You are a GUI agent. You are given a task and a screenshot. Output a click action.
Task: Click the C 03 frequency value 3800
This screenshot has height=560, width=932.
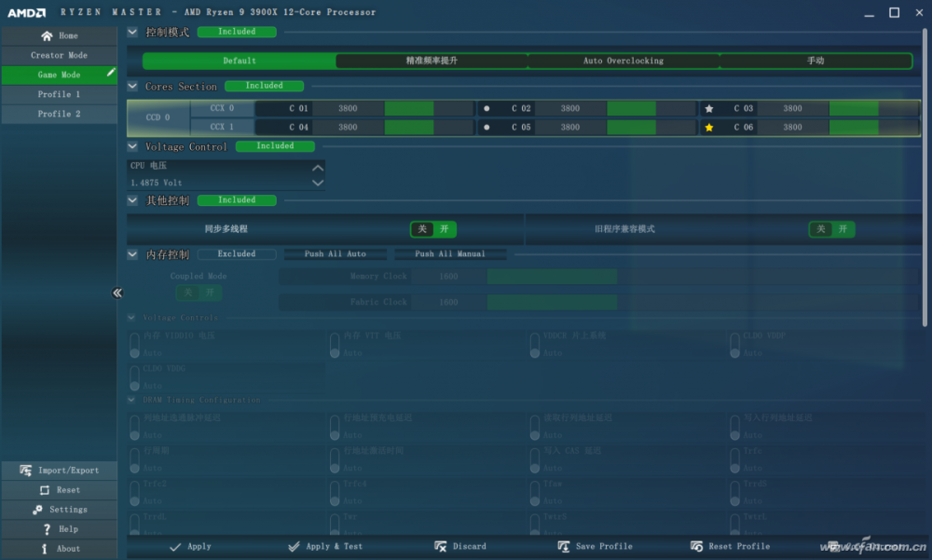pyautogui.click(x=793, y=109)
